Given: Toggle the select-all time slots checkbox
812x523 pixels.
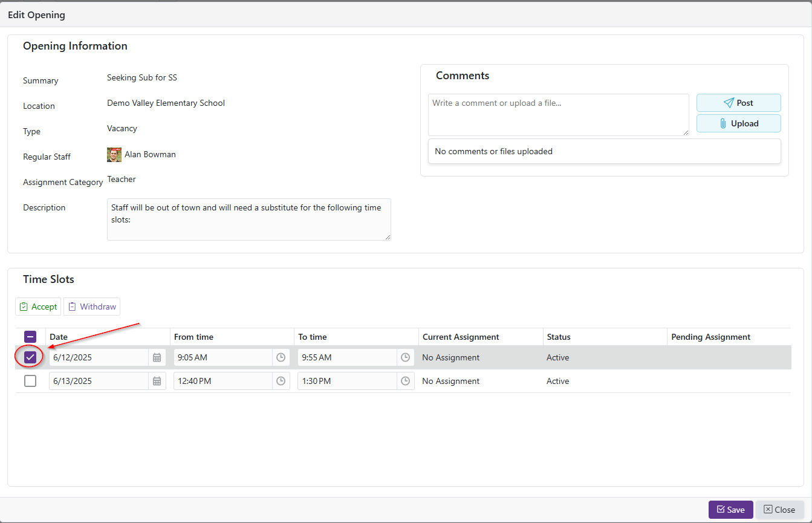Looking at the screenshot, I should click(x=30, y=337).
